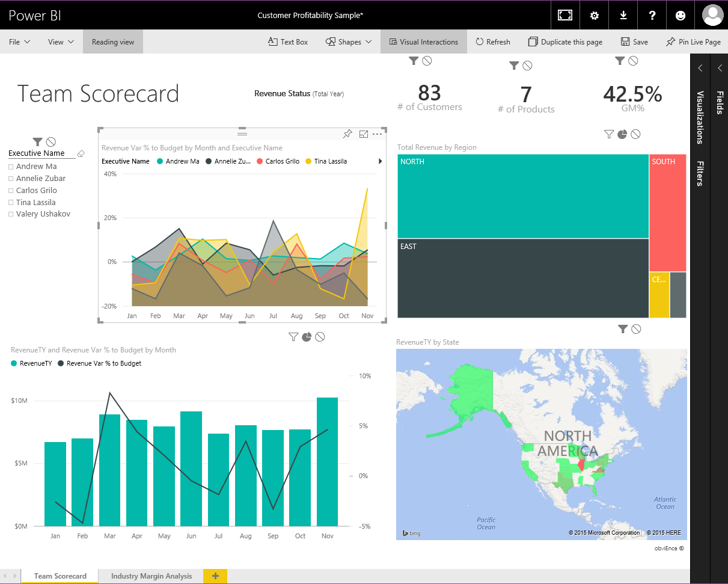Switch to the Industry Margin Analysis tab

pos(150,576)
